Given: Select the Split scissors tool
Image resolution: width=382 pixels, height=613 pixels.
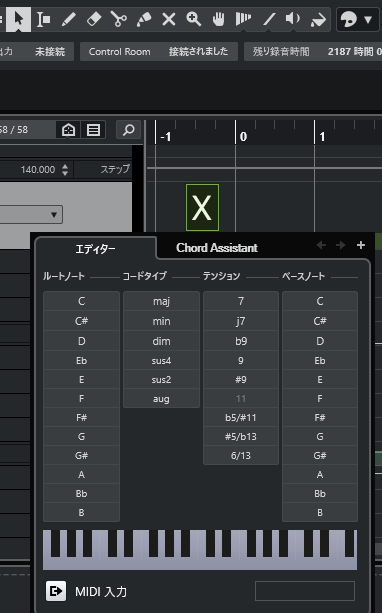Looking at the screenshot, I should point(118,19).
